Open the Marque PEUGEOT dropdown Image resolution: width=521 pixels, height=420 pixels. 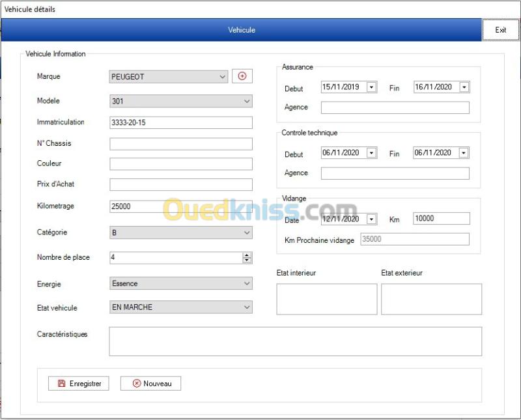tap(169, 77)
